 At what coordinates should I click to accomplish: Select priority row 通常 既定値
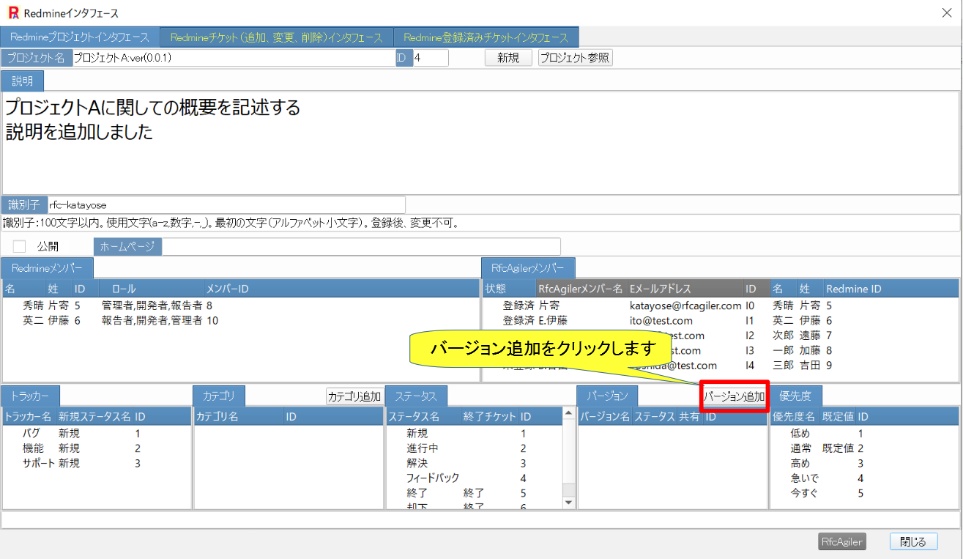[864, 448]
